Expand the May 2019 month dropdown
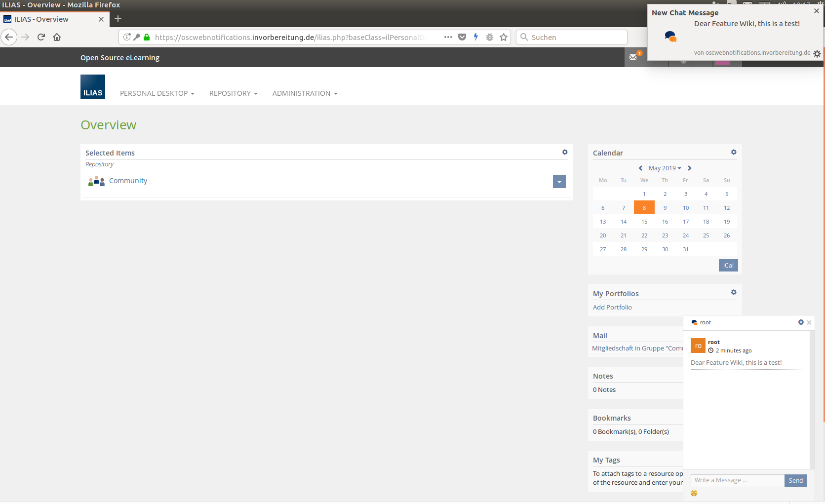Image resolution: width=825 pixels, height=504 pixels. pyautogui.click(x=665, y=168)
